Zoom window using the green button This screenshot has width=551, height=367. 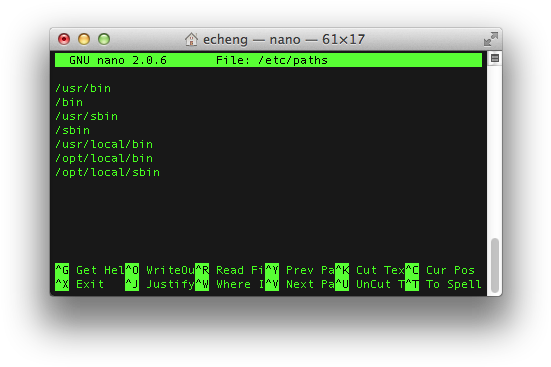pos(104,39)
